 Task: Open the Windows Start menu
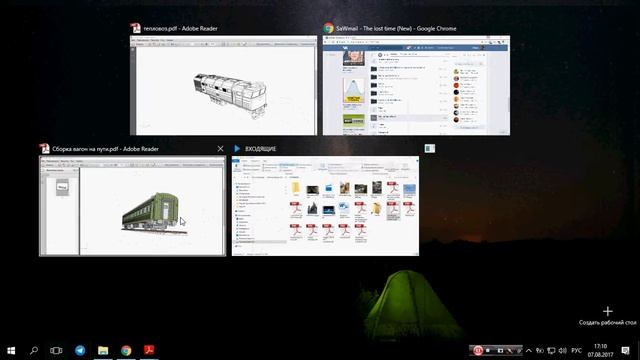(x=11, y=350)
